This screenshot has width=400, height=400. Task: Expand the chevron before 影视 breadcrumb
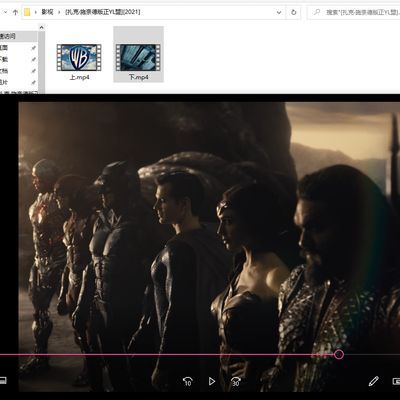point(36,12)
